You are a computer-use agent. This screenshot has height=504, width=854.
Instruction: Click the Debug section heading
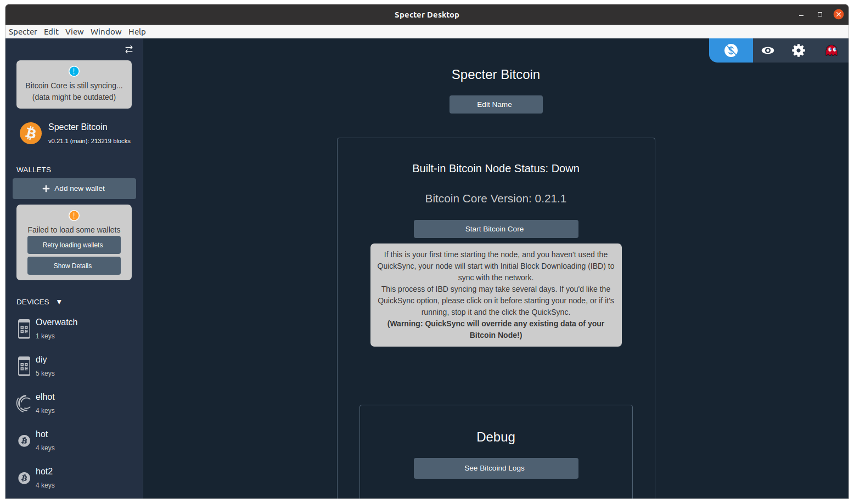(496, 437)
